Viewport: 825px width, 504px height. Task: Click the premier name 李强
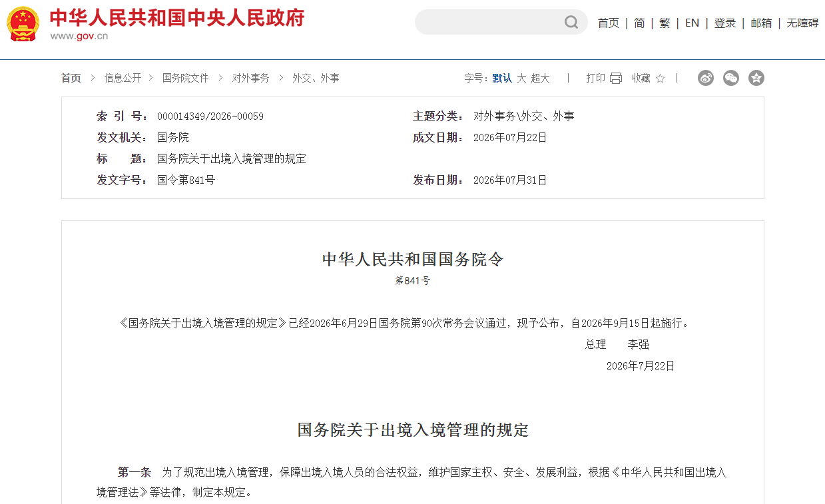point(638,345)
